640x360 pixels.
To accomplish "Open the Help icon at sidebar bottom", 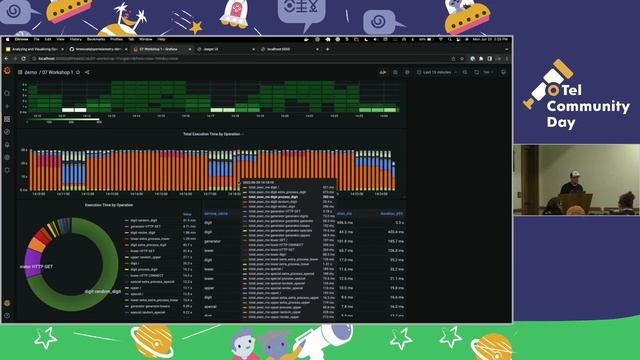I will point(7,316).
